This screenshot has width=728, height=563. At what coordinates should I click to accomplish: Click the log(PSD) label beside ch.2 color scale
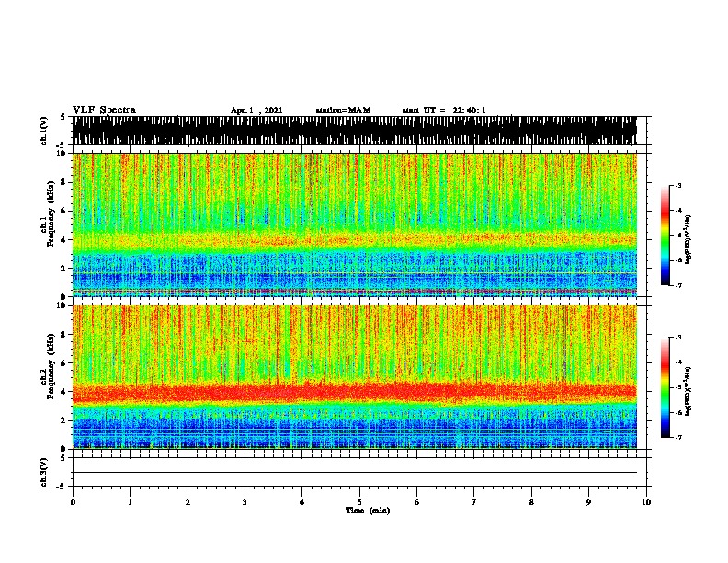(x=688, y=391)
